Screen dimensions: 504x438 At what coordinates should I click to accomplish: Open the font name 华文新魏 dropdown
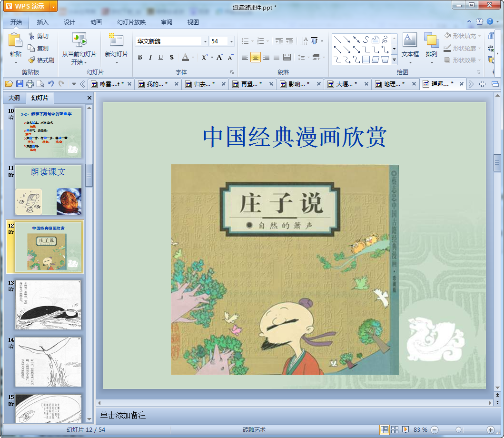pyautogui.click(x=205, y=41)
